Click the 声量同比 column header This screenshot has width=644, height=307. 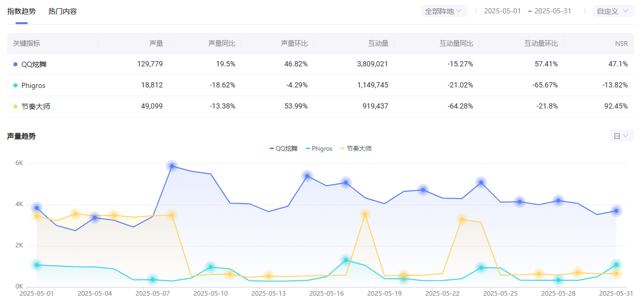[221, 44]
